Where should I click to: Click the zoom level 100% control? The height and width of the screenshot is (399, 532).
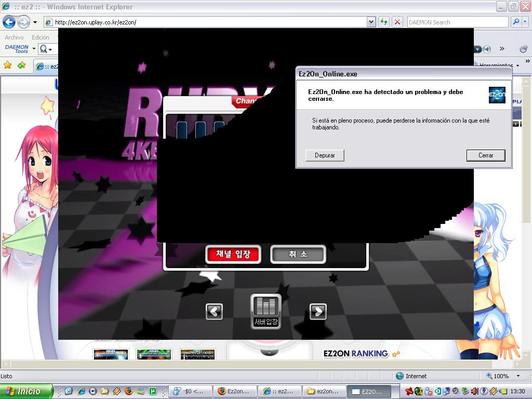coord(497,376)
